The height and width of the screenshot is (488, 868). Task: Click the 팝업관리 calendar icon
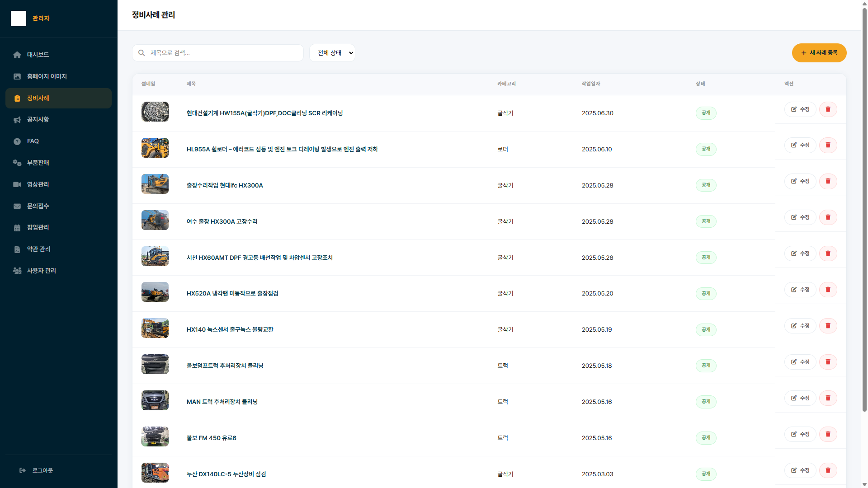[x=17, y=228]
